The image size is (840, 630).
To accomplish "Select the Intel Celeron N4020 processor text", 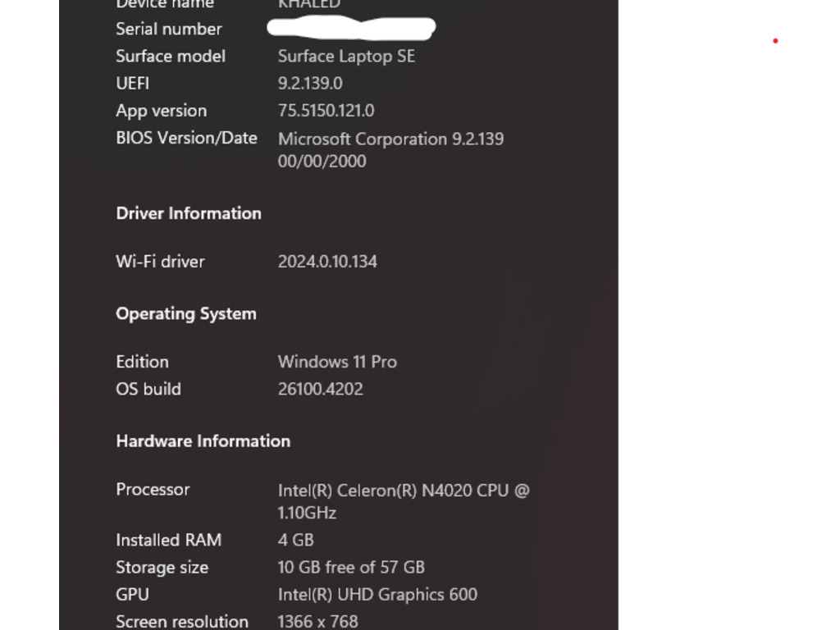I will pyautogui.click(x=404, y=501).
